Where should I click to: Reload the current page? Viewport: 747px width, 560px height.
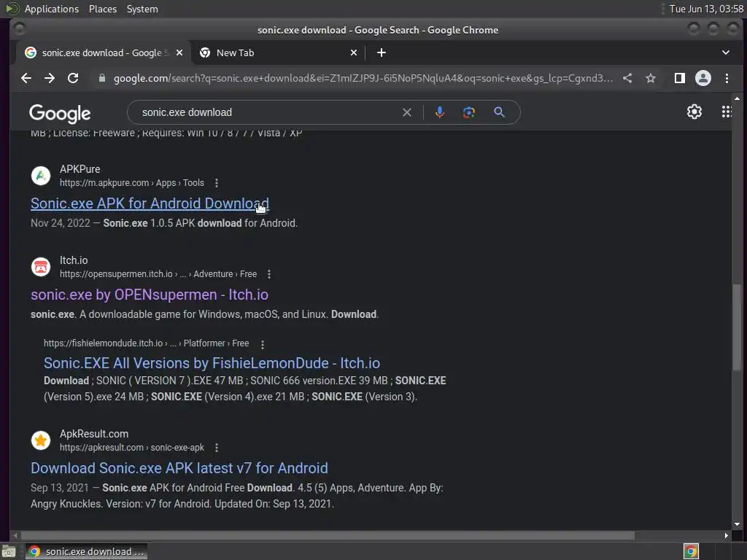pyautogui.click(x=73, y=78)
